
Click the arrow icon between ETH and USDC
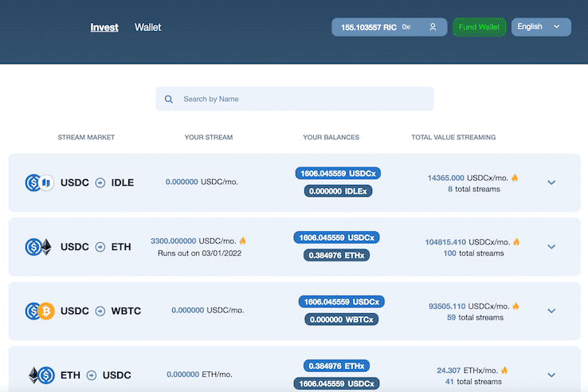[x=92, y=375]
